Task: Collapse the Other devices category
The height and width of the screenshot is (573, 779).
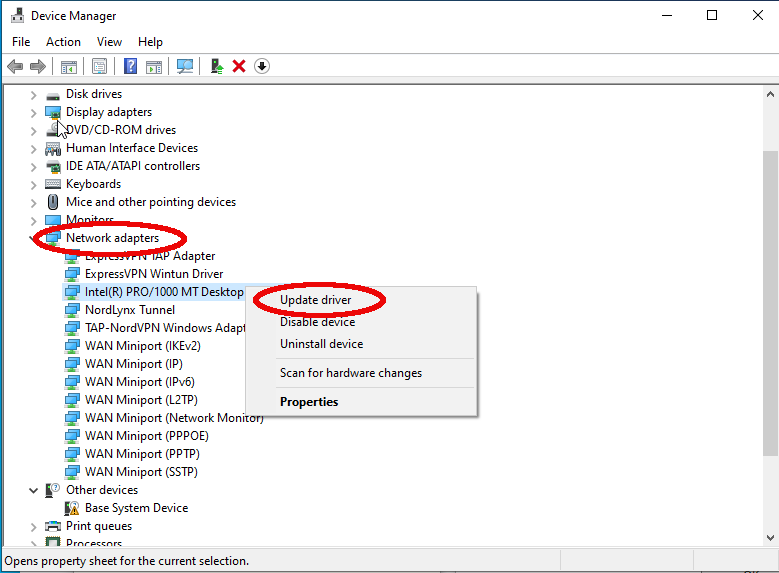Action: (x=34, y=490)
